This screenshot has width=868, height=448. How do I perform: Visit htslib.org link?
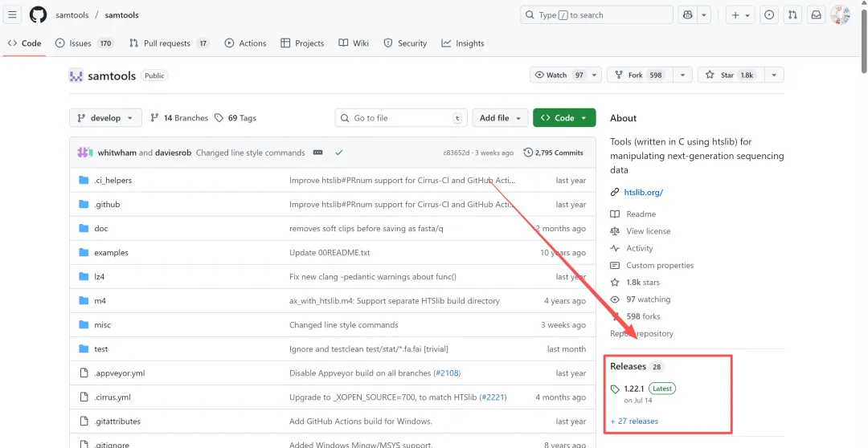click(643, 193)
